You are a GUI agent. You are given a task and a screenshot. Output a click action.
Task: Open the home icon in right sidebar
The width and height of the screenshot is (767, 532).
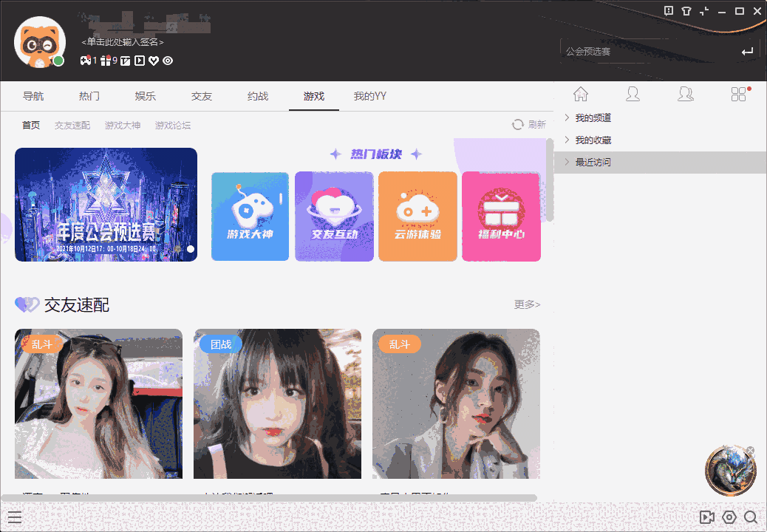[581, 94]
